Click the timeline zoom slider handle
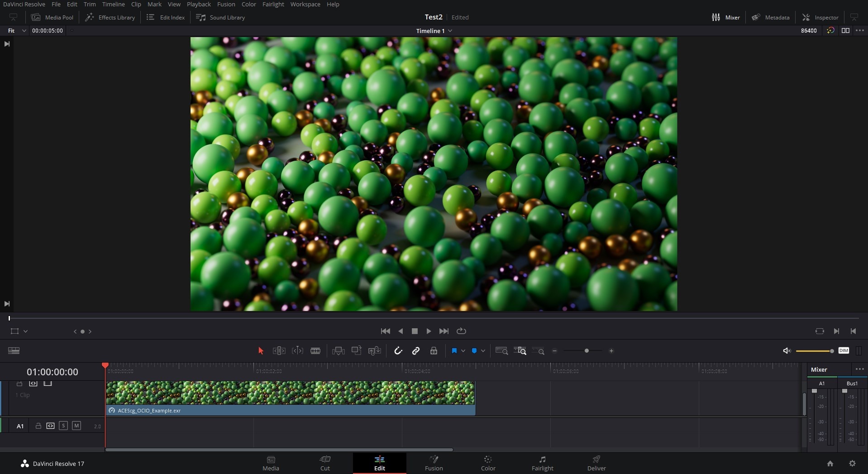The width and height of the screenshot is (868, 474). [x=587, y=351]
